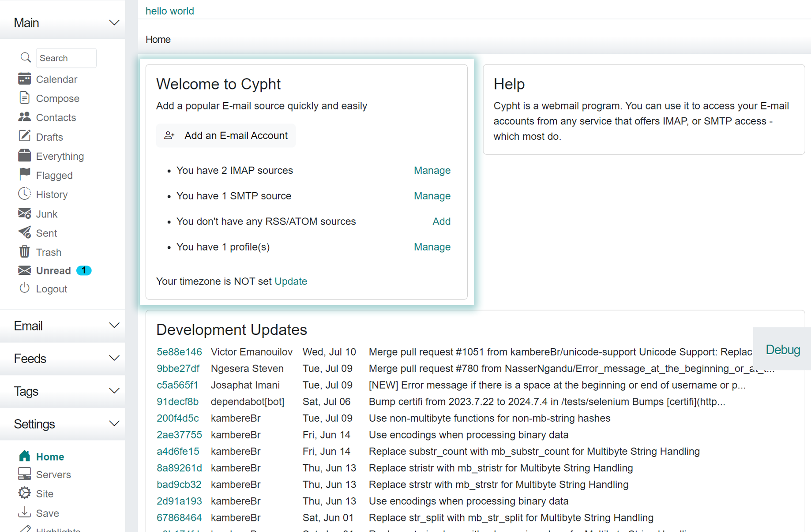
Task: Click the Unread count badge
Action: click(84, 270)
